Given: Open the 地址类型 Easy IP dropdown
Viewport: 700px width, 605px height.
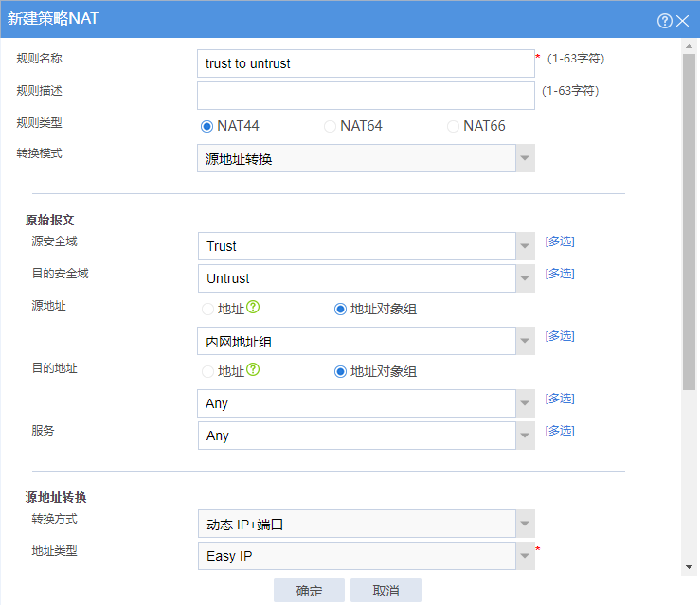Looking at the screenshot, I should 525,556.
